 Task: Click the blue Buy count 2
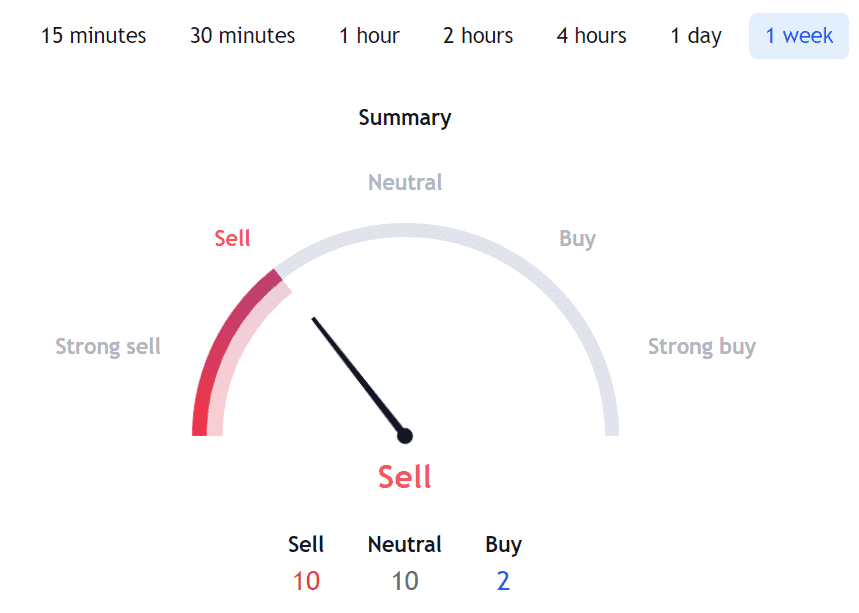(x=503, y=581)
